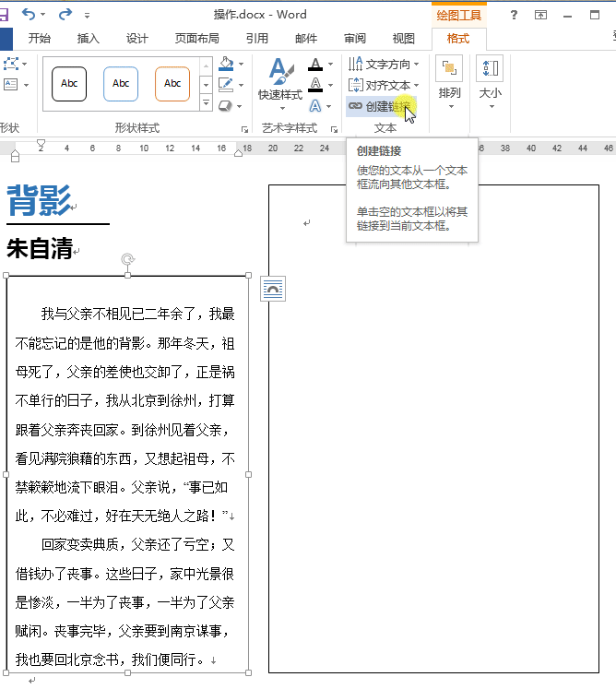Click the layout options icon beside text box
The image size is (616, 689).
coord(273,289)
